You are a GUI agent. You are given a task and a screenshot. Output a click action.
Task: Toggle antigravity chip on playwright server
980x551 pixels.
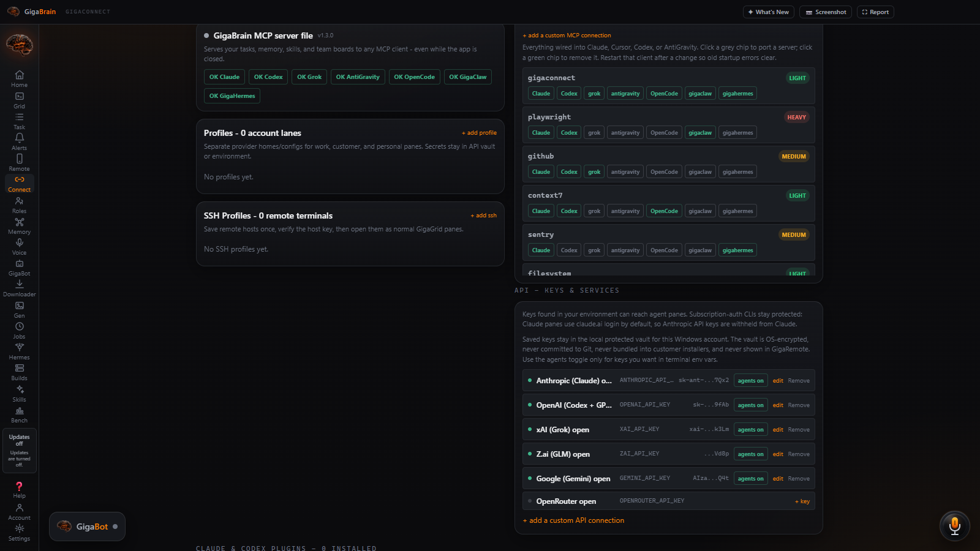click(625, 133)
